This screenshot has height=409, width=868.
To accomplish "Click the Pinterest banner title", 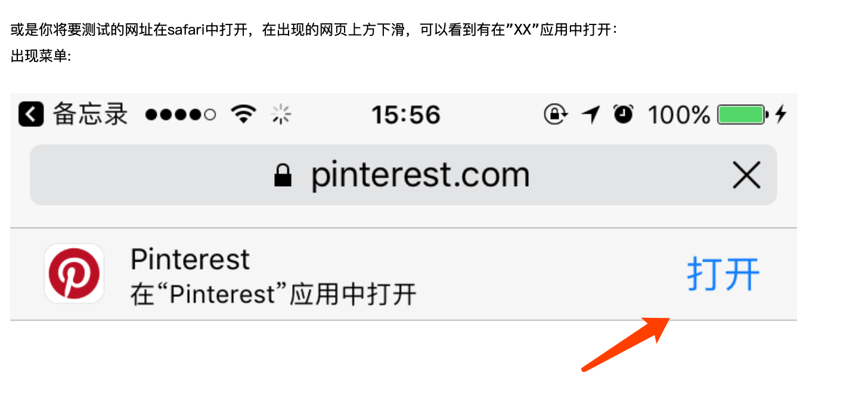I will (x=190, y=259).
